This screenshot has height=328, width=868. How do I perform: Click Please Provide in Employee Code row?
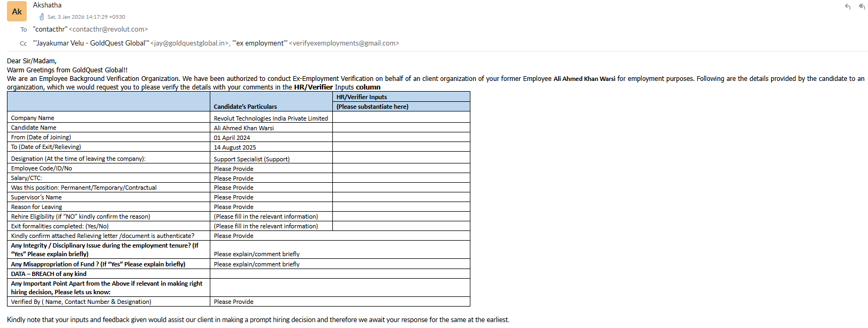coord(233,169)
